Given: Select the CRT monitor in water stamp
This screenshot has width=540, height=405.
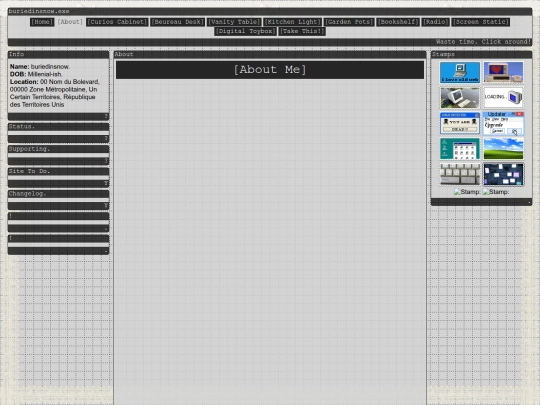Looking at the screenshot, I should 460,98.
